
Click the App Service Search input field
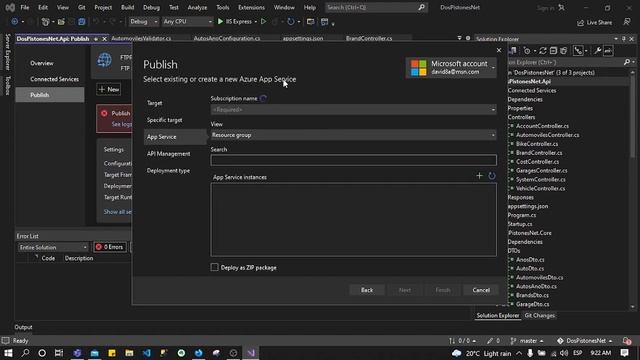point(353,160)
